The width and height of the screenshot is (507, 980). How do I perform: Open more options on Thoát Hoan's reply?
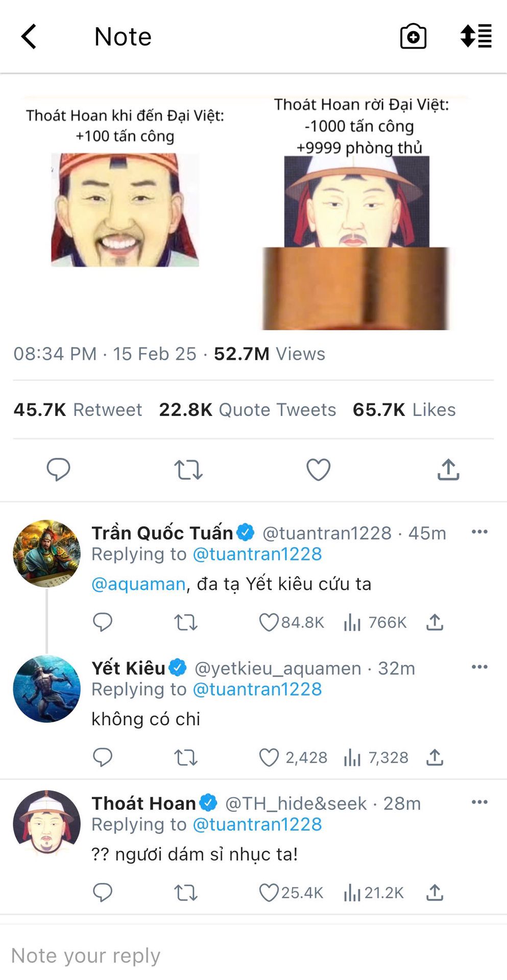click(x=479, y=802)
